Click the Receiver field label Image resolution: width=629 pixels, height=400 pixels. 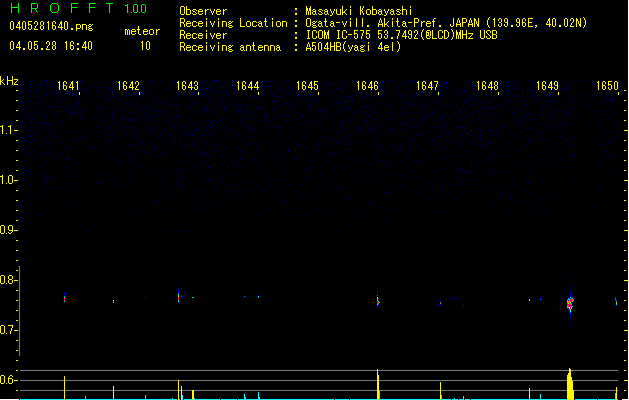coord(203,35)
